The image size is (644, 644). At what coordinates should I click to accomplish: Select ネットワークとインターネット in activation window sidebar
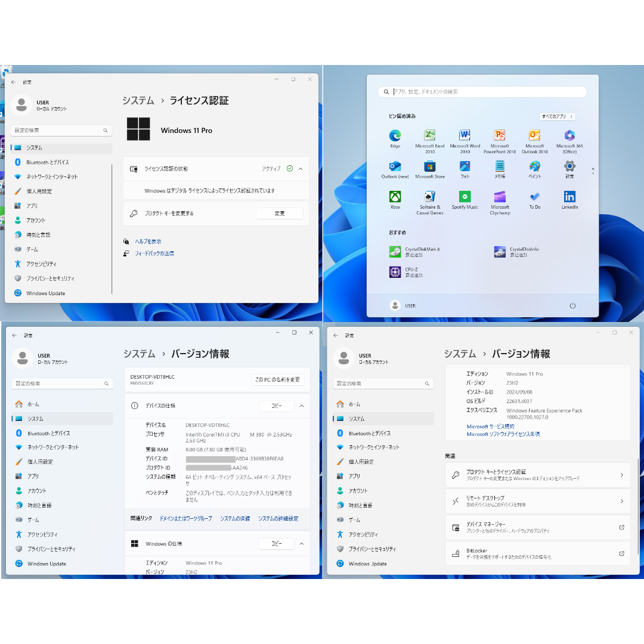61,177
